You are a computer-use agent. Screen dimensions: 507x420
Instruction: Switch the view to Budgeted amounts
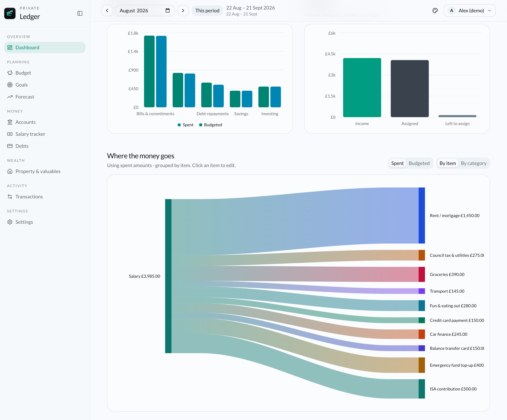coord(419,163)
